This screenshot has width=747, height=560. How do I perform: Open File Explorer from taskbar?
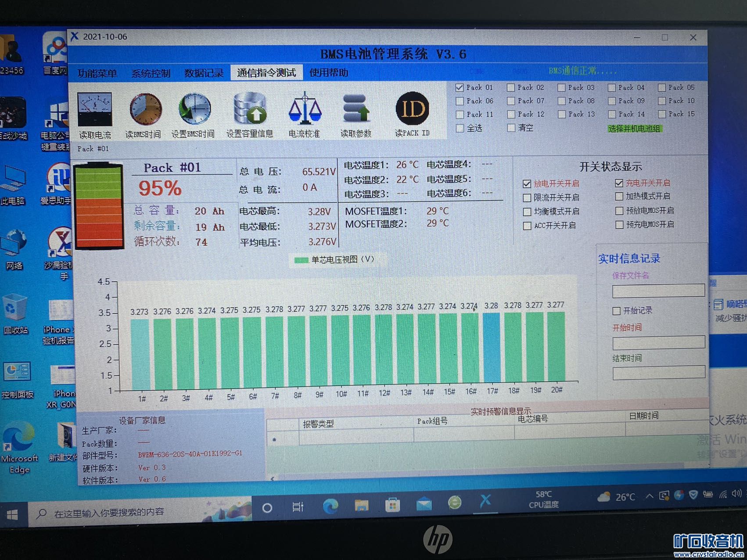(x=361, y=506)
